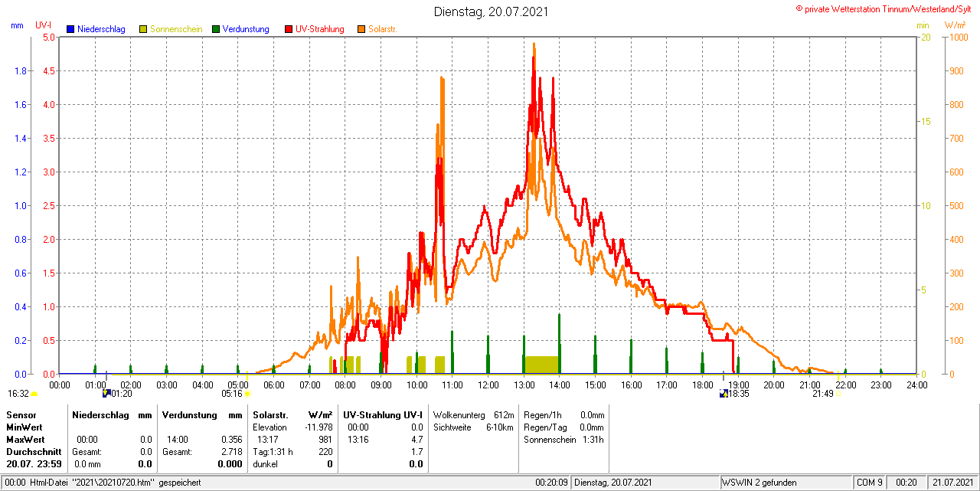Click the solar maximum value 981
Screen dimensions: 980x491
click(x=325, y=440)
